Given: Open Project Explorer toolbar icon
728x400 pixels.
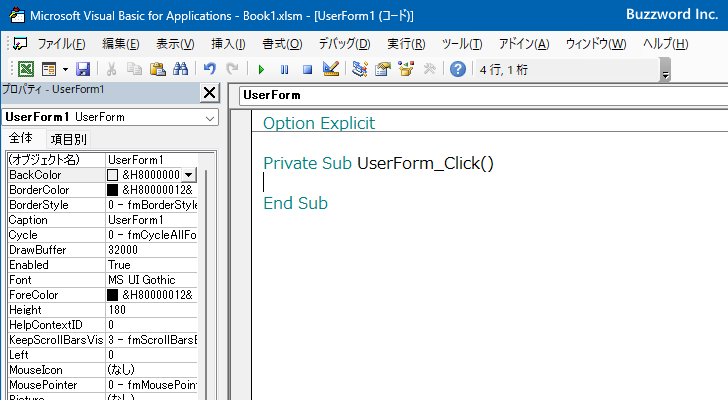Looking at the screenshot, I should click(x=360, y=69).
